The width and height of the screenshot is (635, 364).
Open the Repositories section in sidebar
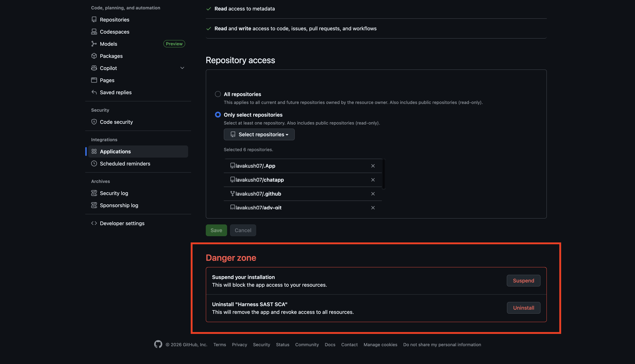point(94,19)
